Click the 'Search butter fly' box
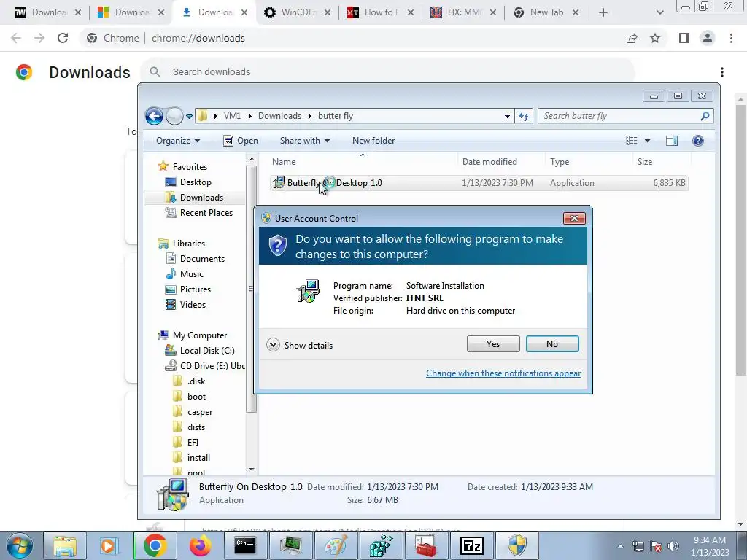The width and height of the screenshot is (747, 560). tap(625, 116)
